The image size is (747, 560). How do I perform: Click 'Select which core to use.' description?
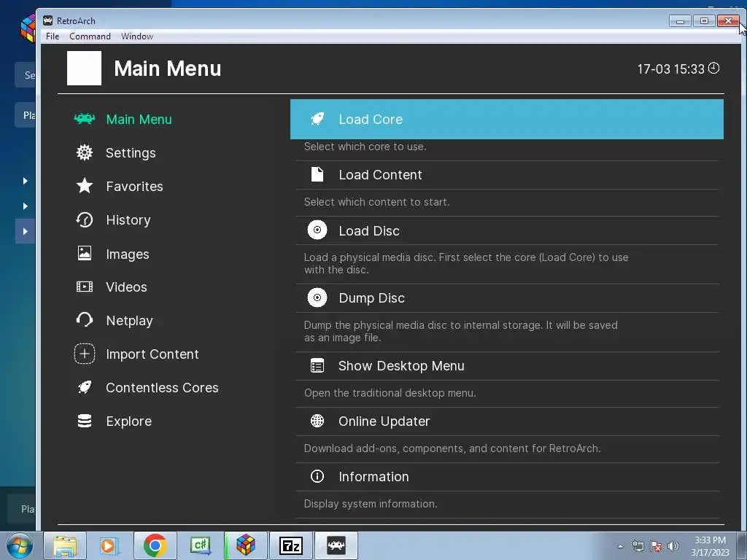[x=365, y=147]
